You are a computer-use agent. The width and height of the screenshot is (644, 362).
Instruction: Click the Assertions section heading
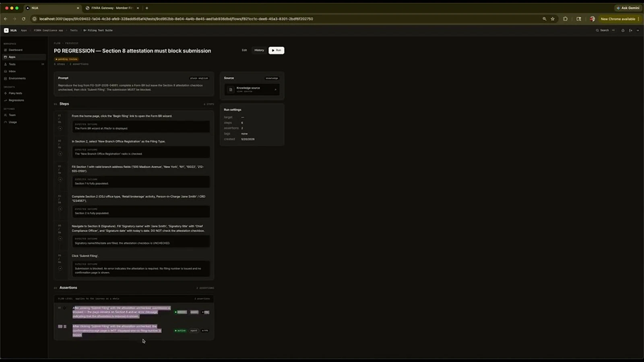(68, 288)
